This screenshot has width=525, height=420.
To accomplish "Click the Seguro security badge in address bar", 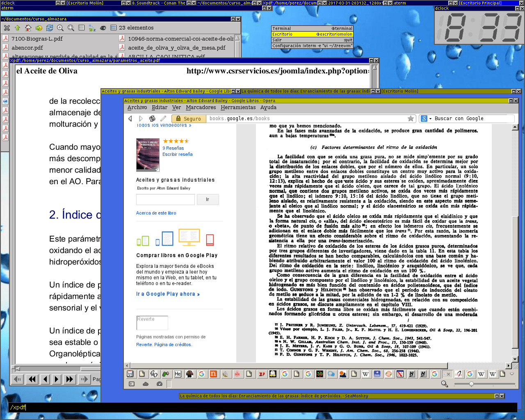I will pyautogui.click(x=189, y=119).
